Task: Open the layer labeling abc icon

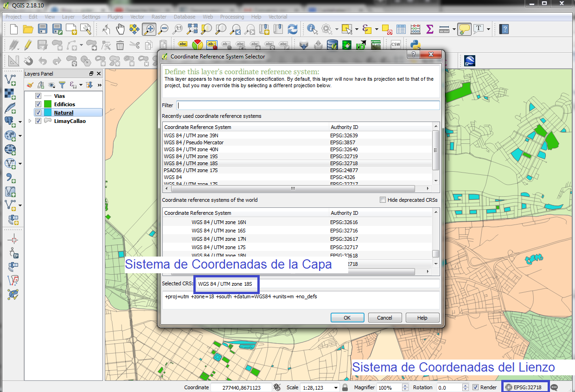Action: (183, 45)
